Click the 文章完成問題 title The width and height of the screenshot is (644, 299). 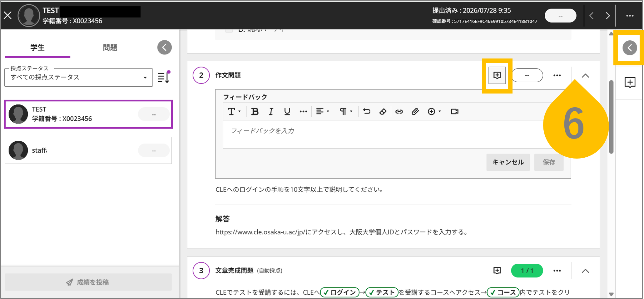(235, 271)
